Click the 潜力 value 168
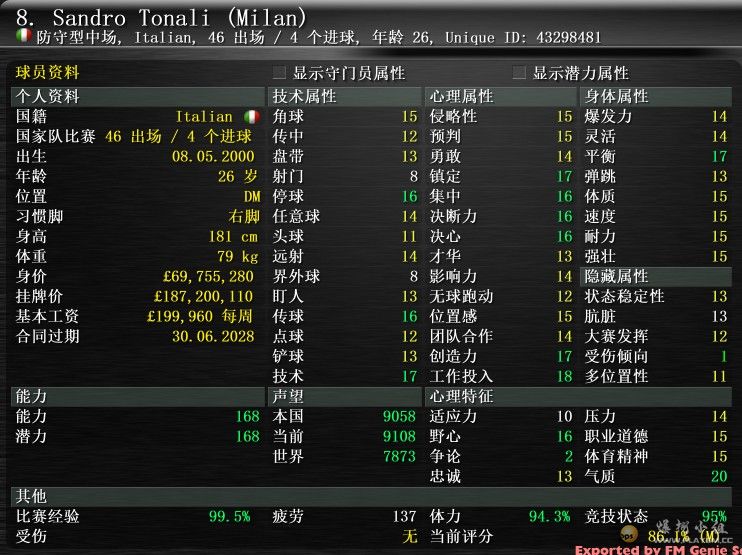742x555 pixels. point(247,437)
